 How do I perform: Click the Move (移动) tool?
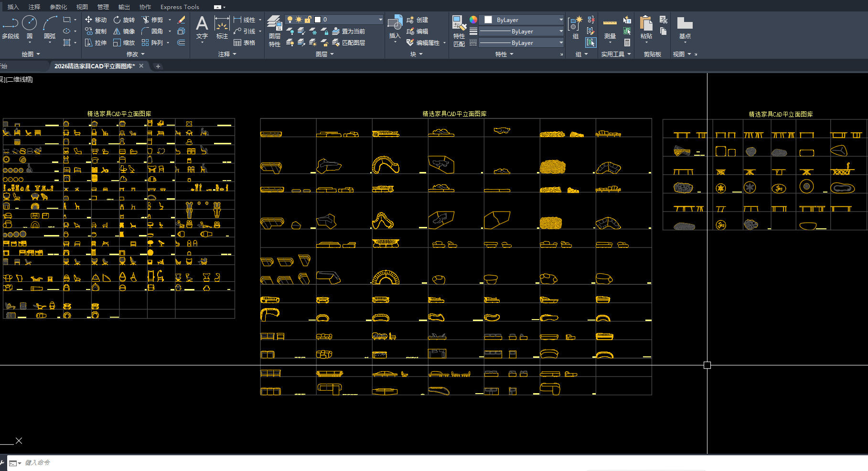coord(96,20)
